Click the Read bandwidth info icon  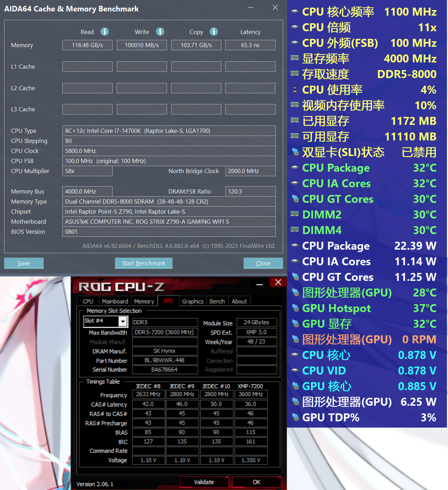(x=104, y=32)
